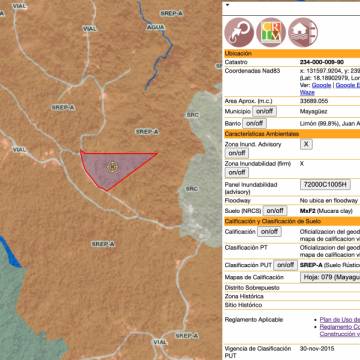Click the circular arrow round icon
The height and width of the screenshot is (360, 360).
(239, 32)
